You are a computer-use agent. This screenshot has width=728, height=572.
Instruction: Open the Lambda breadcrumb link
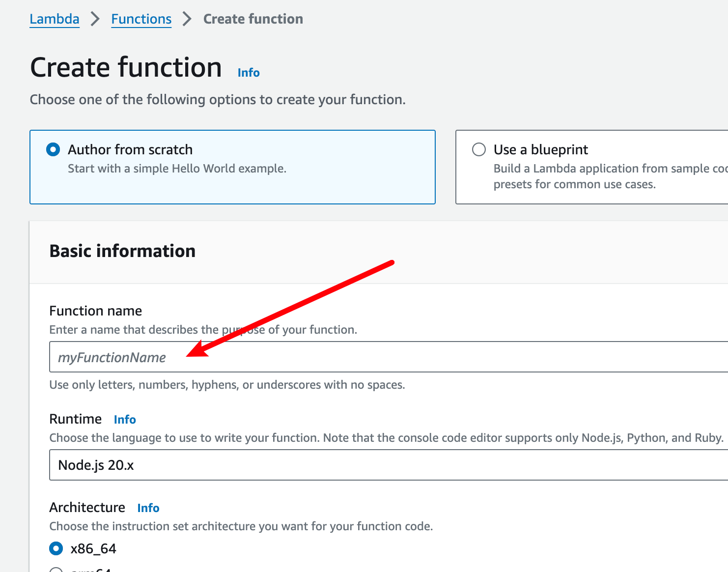(x=55, y=19)
